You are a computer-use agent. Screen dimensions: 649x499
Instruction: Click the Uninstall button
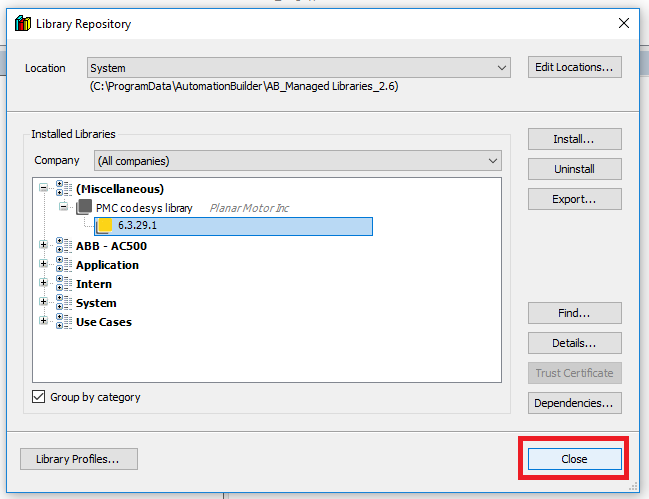click(574, 169)
